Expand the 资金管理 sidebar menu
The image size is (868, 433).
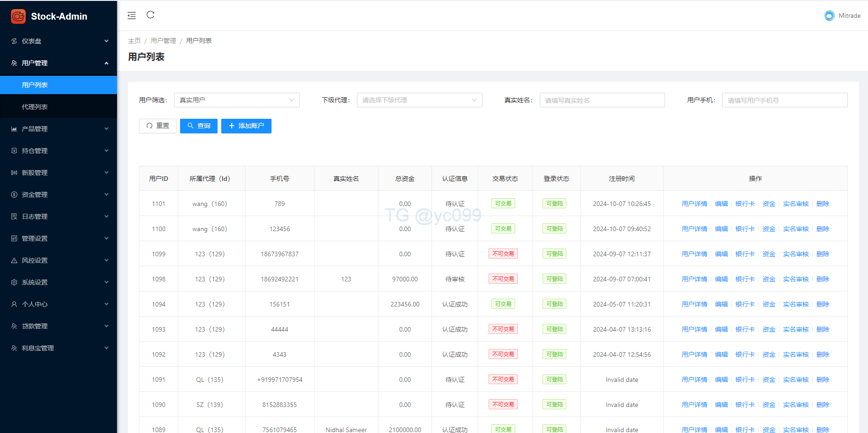59,195
